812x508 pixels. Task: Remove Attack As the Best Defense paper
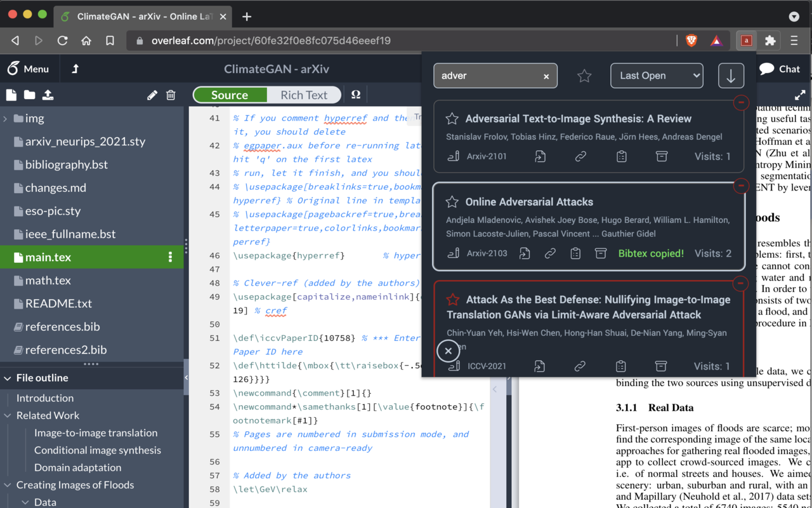click(740, 283)
